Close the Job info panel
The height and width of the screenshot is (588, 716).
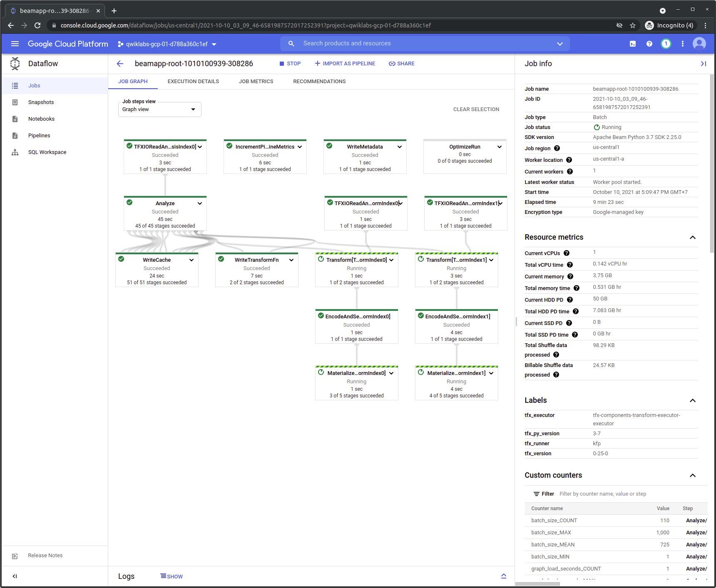coord(704,64)
